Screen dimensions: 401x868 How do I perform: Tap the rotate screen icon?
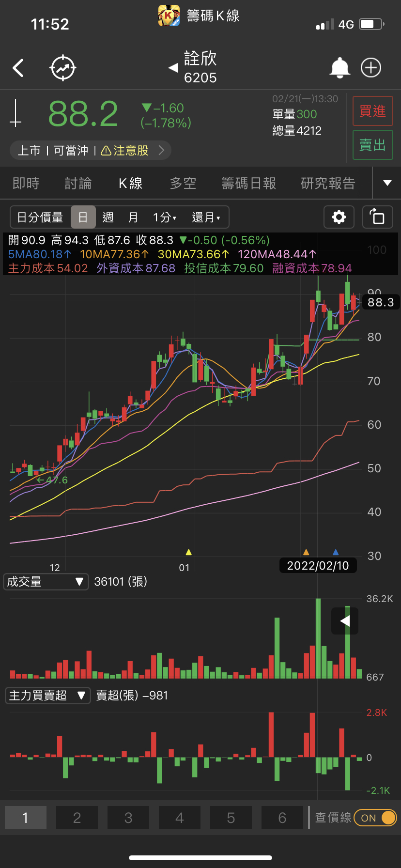(x=377, y=217)
